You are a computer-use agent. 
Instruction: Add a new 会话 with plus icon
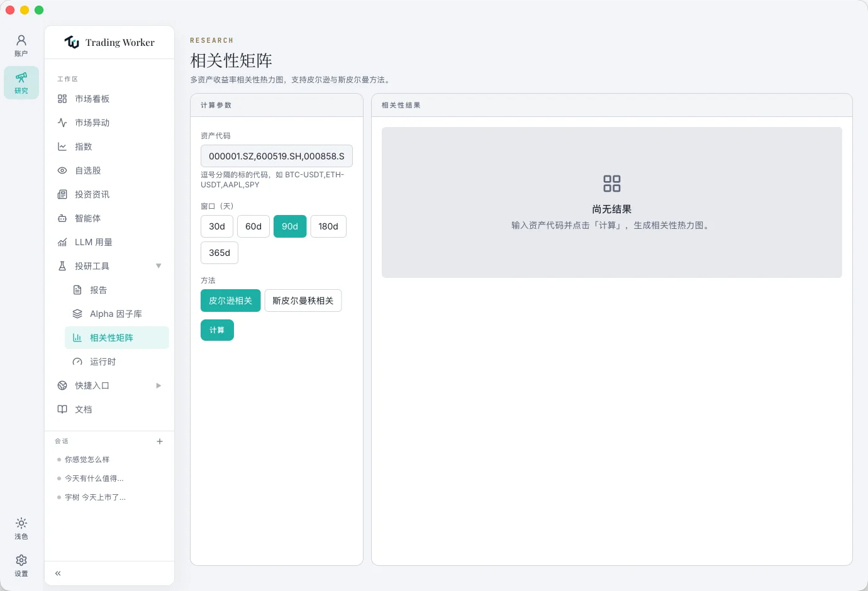(160, 441)
